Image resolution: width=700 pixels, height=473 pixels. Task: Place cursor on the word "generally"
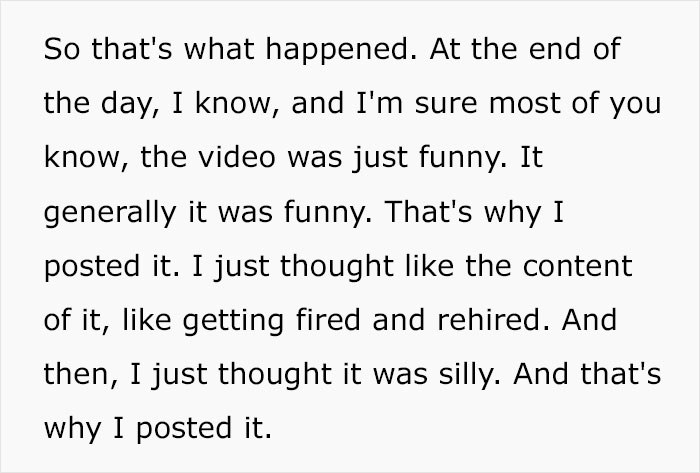(110, 213)
